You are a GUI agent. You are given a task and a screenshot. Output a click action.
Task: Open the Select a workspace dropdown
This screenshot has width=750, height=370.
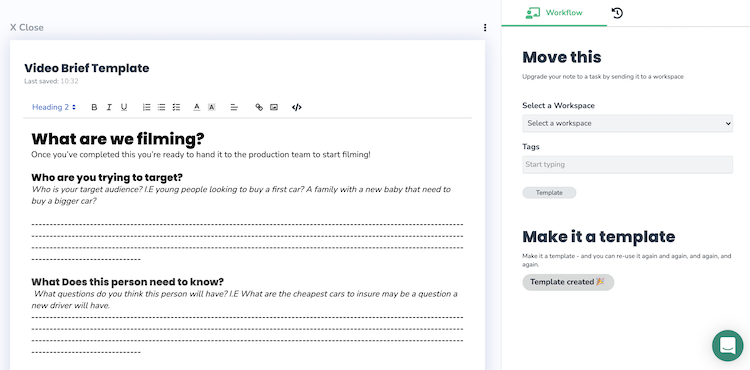[x=627, y=123]
